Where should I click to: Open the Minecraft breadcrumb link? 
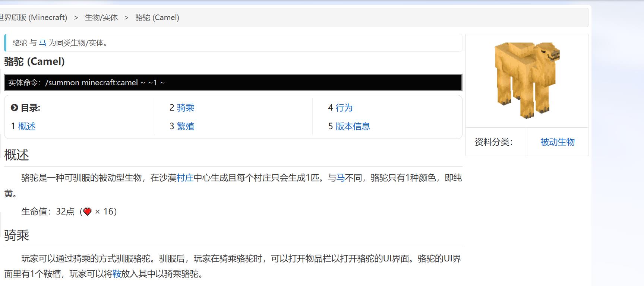(x=34, y=18)
